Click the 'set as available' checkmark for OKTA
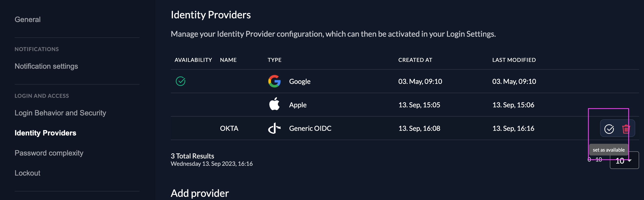This screenshot has height=200, width=644. [x=609, y=130]
